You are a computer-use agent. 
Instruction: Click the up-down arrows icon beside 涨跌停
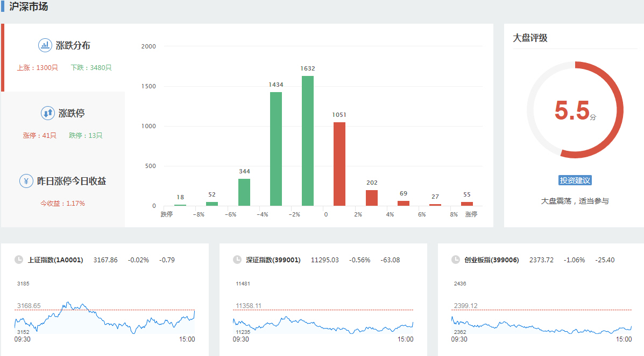(x=48, y=113)
